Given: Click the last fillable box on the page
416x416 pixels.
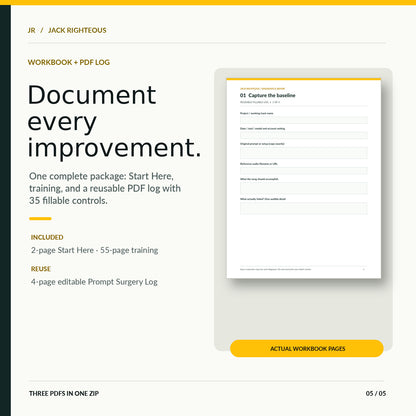Looking at the screenshot, I should point(304,208).
